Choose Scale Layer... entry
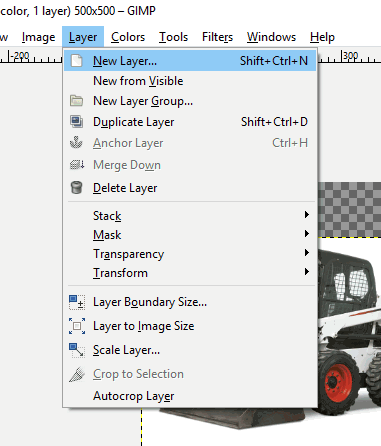 pos(190,350)
